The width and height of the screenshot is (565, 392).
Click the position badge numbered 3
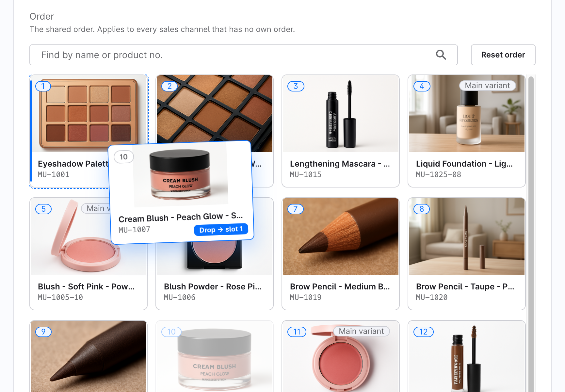(x=296, y=86)
